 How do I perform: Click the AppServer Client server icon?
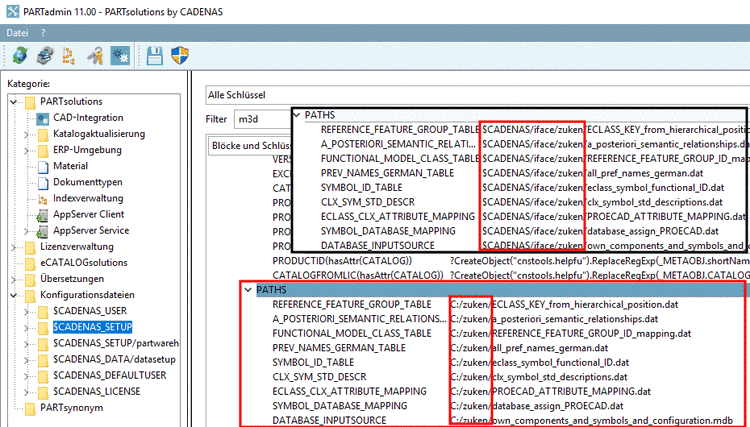[x=42, y=215]
